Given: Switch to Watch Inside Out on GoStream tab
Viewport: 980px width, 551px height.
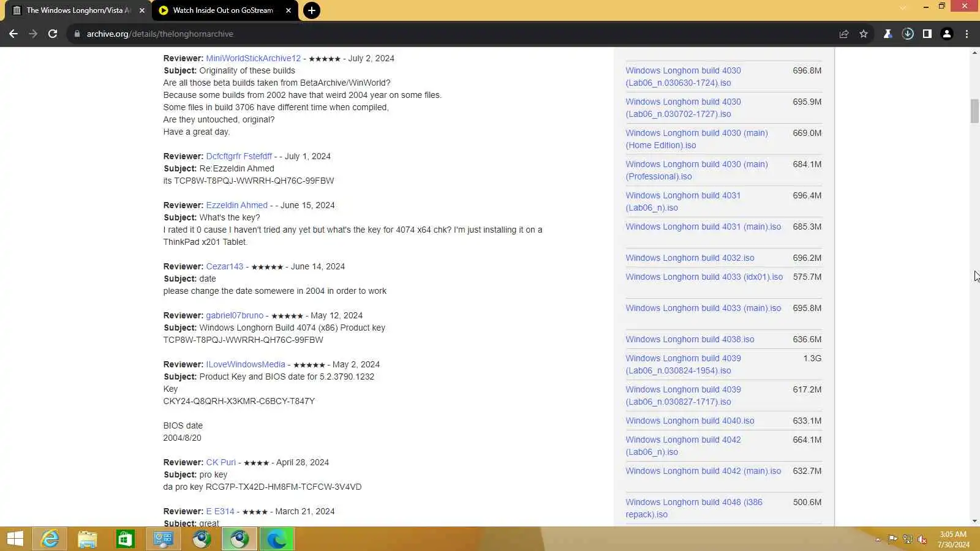Looking at the screenshot, I should [223, 10].
